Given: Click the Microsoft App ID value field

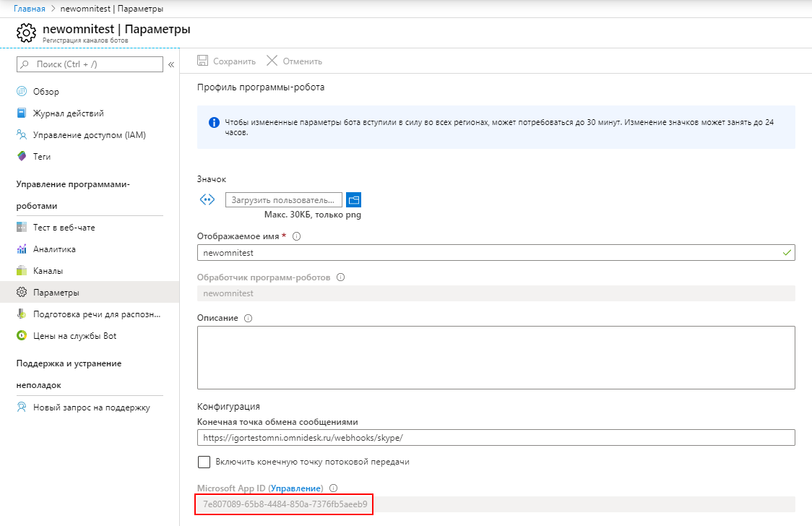Looking at the screenshot, I should point(496,504).
